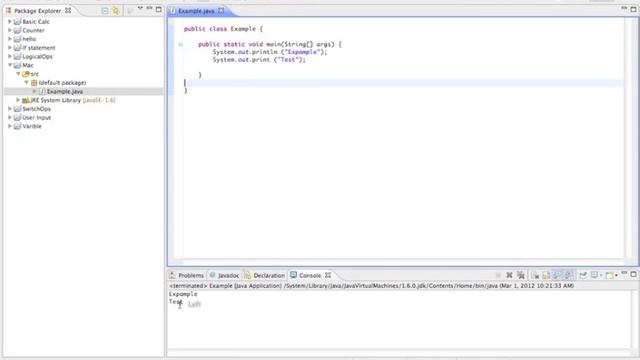The height and width of the screenshot is (360, 640).
Task: Select the Counter project
Action: pyautogui.click(x=33, y=30)
